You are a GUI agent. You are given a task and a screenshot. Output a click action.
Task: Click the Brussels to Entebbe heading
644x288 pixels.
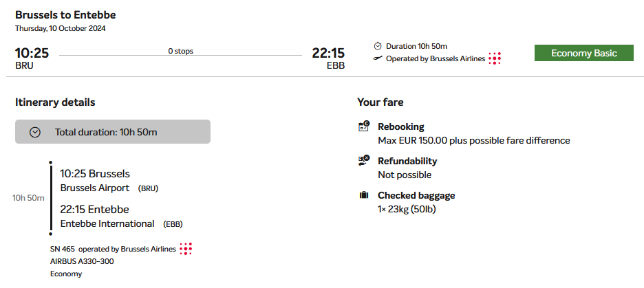tap(66, 15)
